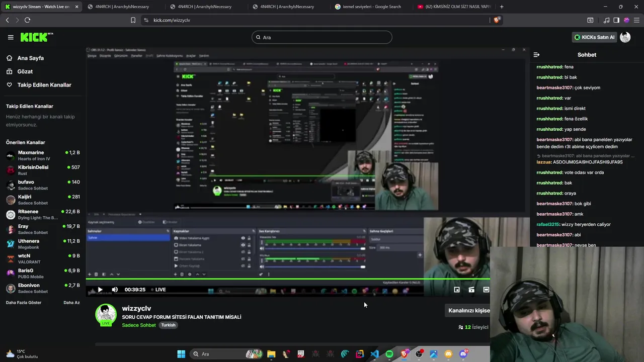Click rafael3215 username in chat
Image resolution: width=644 pixels, height=362 pixels.
548,224
